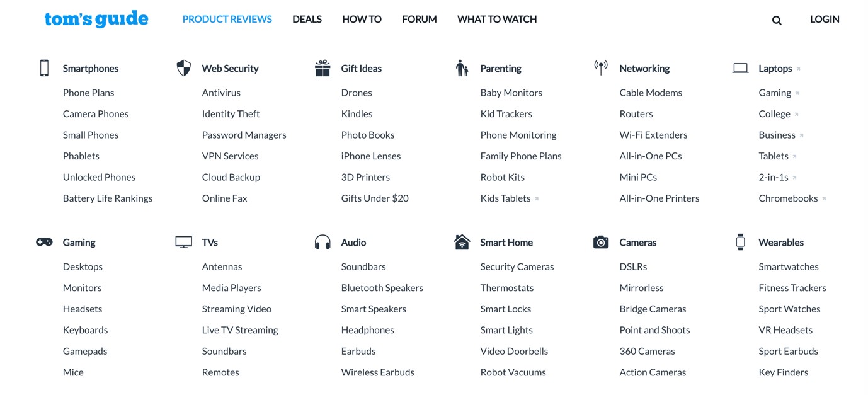Open the Unlocked Phones link

point(100,177)
